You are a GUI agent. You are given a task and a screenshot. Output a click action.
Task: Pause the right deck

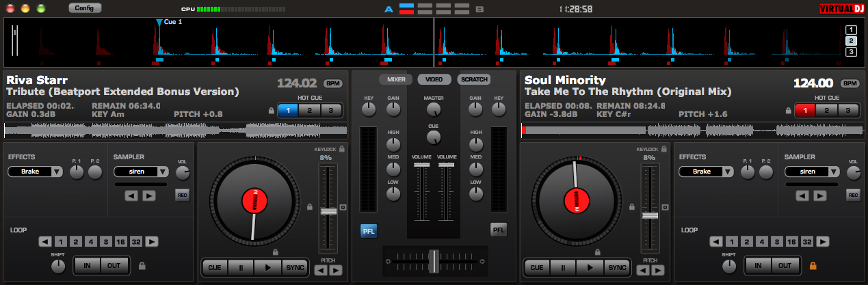tap(563, 267)
